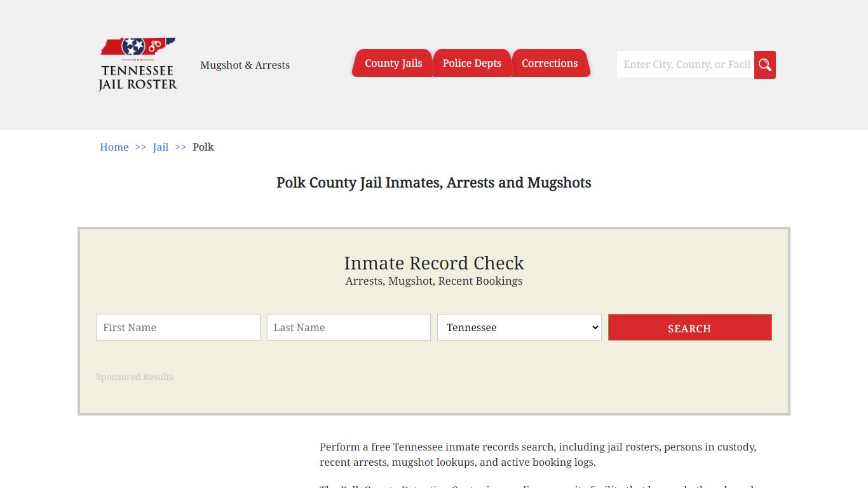Focus the city, county, or facility search box

tap(686, 65)
